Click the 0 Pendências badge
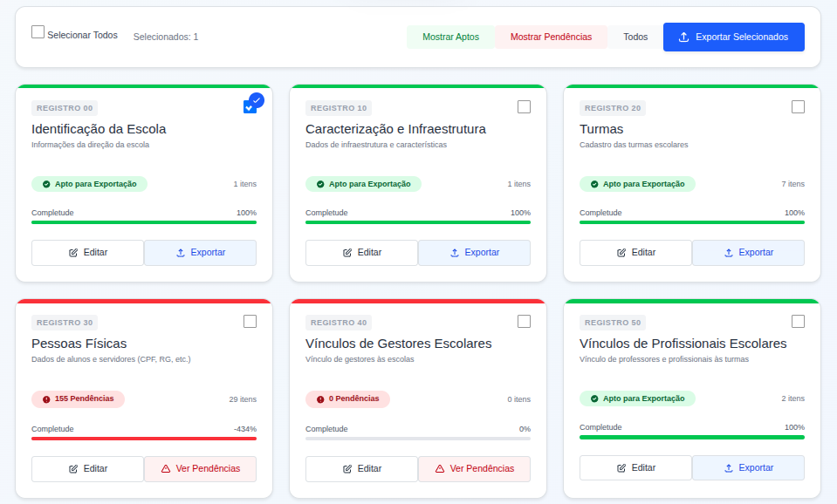This screenshot has width=837, height=504. 347,399
